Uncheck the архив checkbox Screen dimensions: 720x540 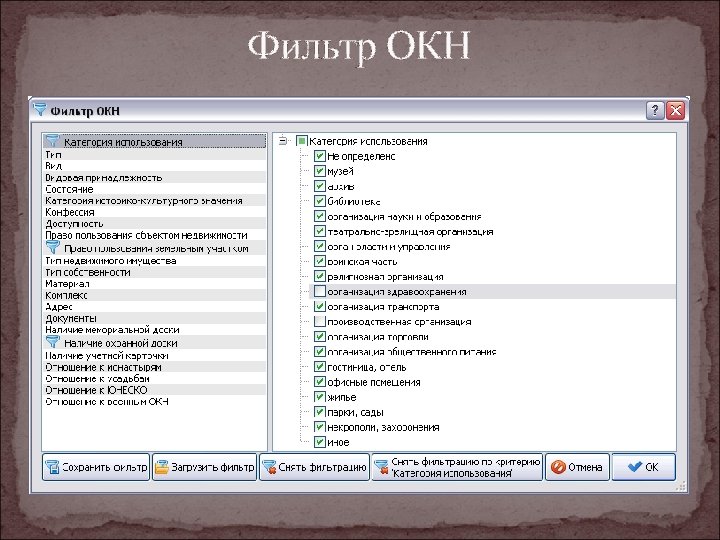tap(320, 186)
